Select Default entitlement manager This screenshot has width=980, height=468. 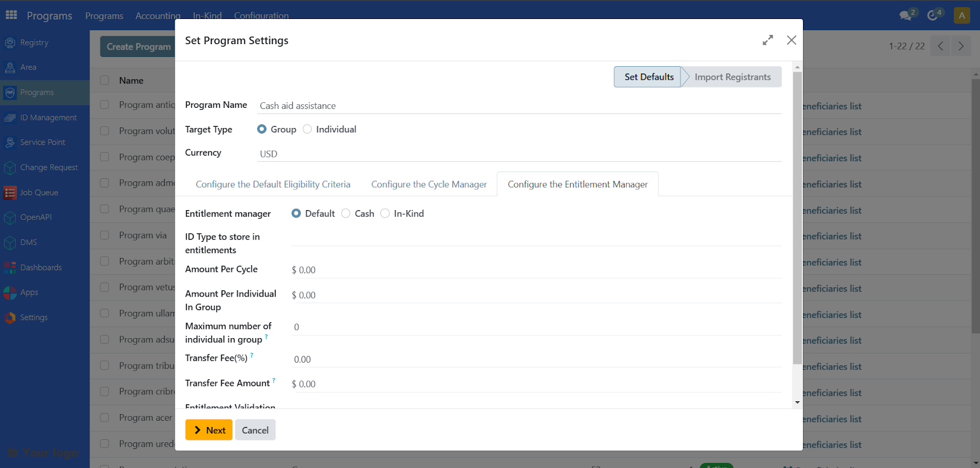[x=296, y=213]
